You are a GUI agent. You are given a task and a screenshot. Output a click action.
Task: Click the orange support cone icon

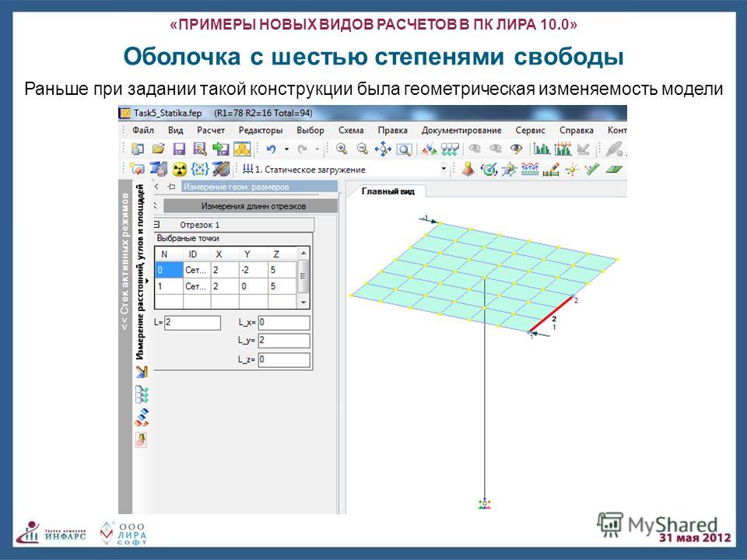point(468,169)
